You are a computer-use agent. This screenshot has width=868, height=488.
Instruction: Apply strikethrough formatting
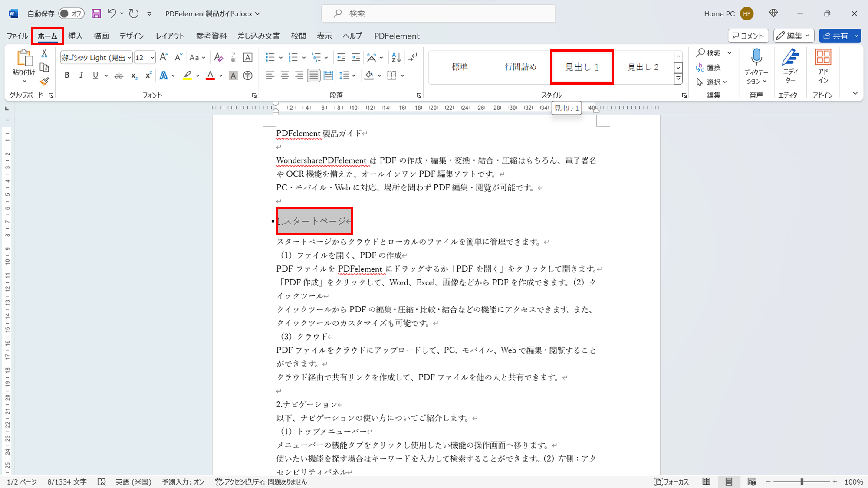tap(118, 75)
